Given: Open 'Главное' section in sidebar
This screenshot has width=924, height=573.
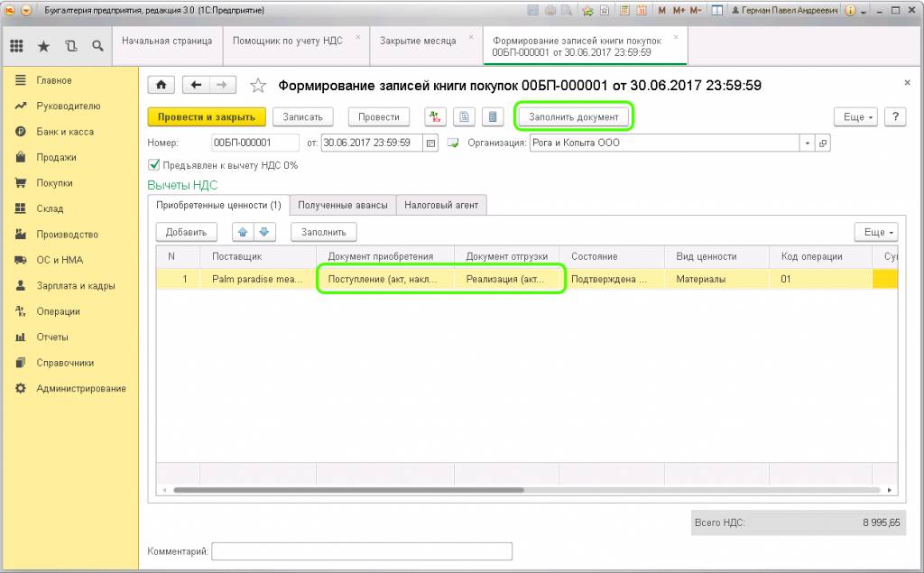Looking at the screenshot, I should (x=69, y=80).
